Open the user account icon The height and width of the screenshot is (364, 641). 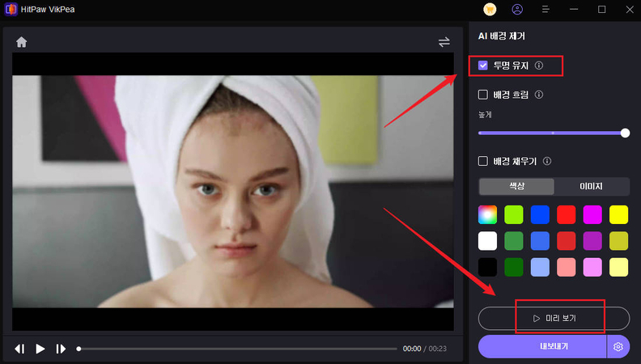pos(517,10)
